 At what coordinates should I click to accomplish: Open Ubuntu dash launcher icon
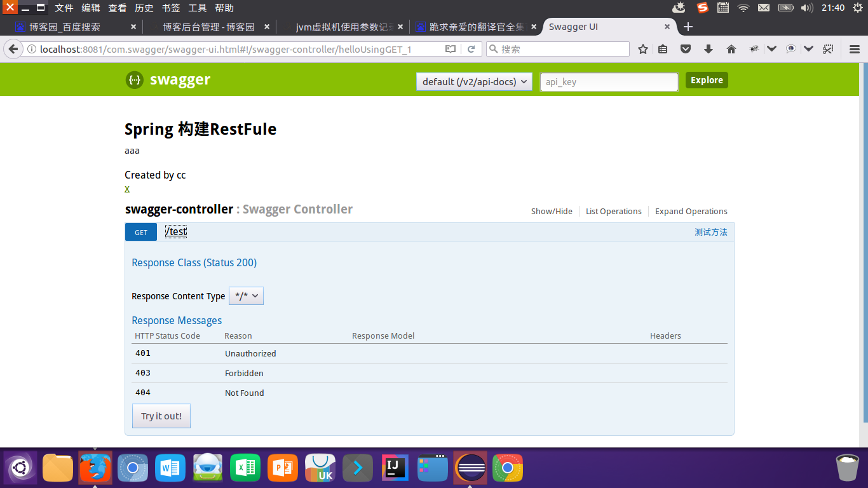[21, 468]
